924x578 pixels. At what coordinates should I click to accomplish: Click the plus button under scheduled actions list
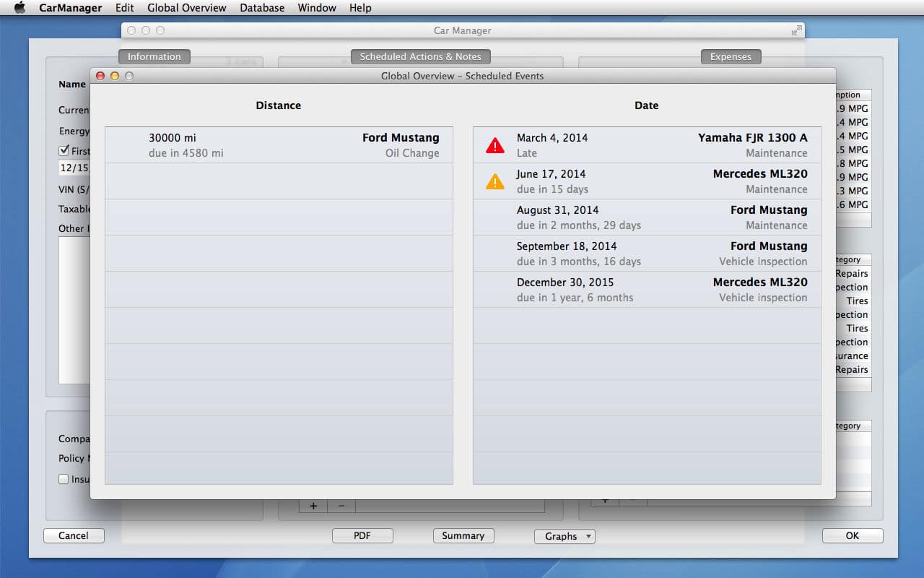point(313,506)
